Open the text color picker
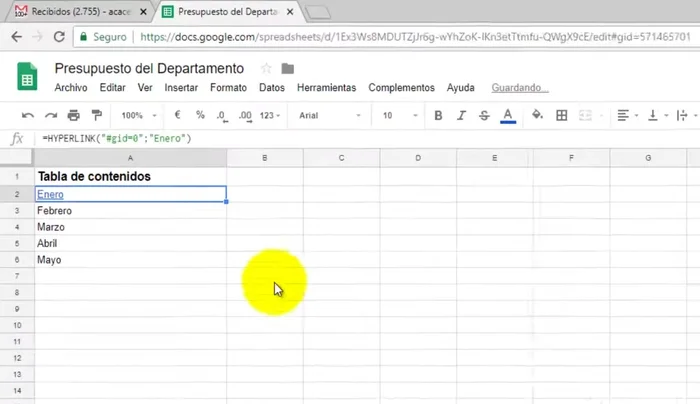The width and height of the screenshot is (700, 404). [508, 115]
